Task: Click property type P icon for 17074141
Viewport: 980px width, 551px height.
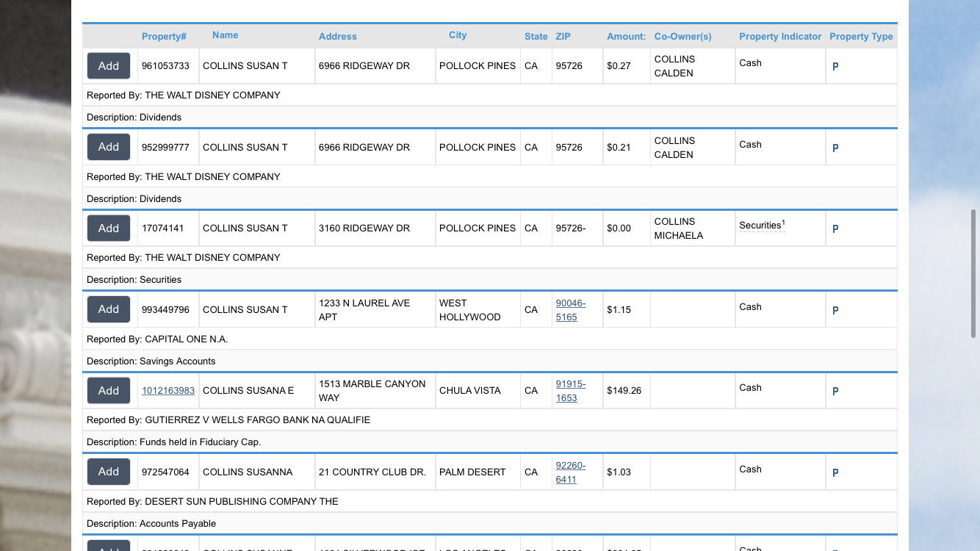Action: point(835,228)
